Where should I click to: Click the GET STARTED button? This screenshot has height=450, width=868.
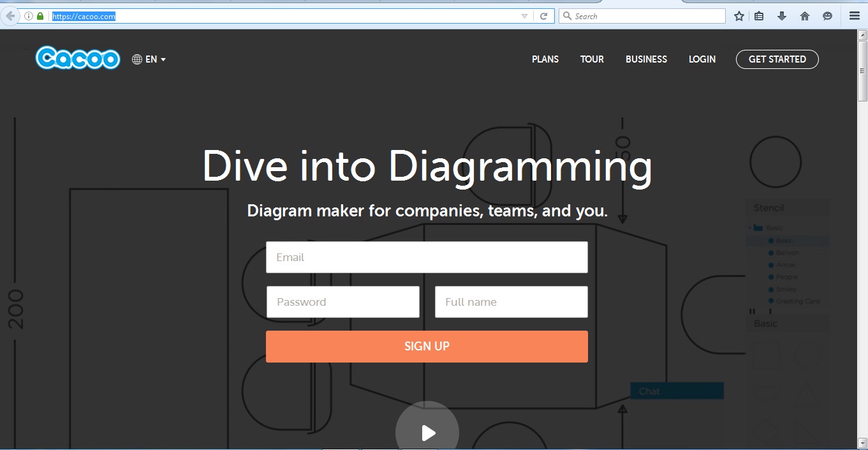(x=777, y=59)
